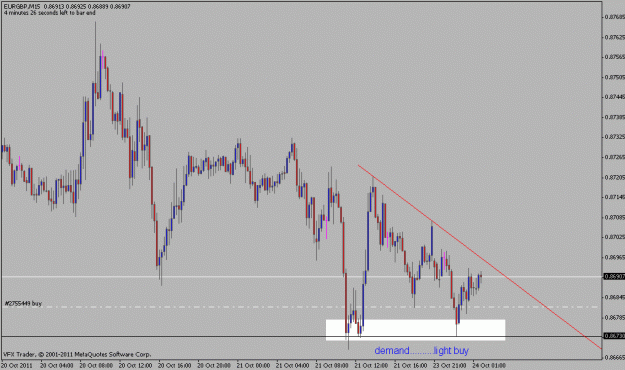Click the '4 minutes 26 seconds left to bar end' label

(x=50, y=13)
